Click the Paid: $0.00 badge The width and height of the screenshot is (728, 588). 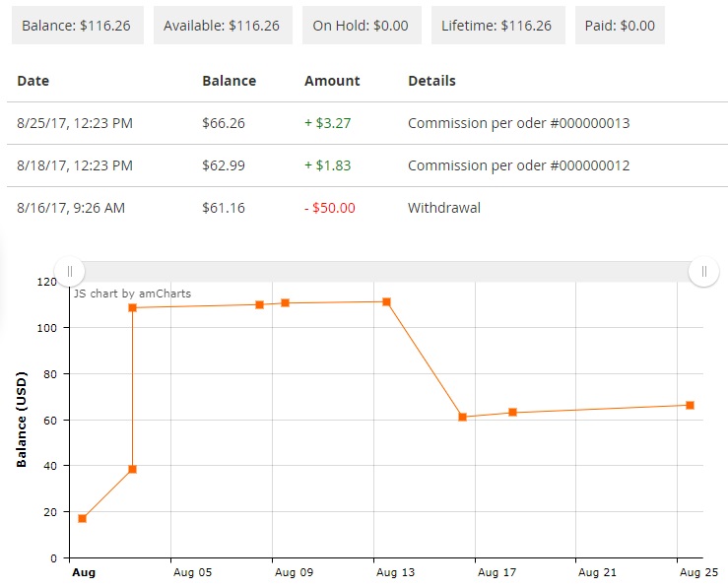[619, 26]
